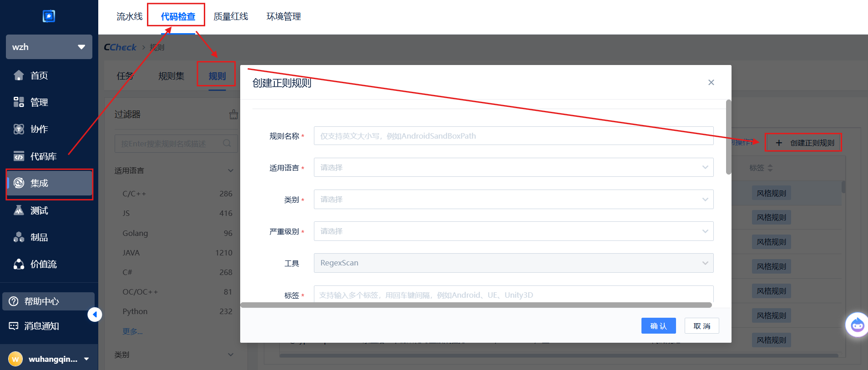Click the dialog's horizontal scrollbar
This screenshot has width=868, height=370.
(475, 305)
